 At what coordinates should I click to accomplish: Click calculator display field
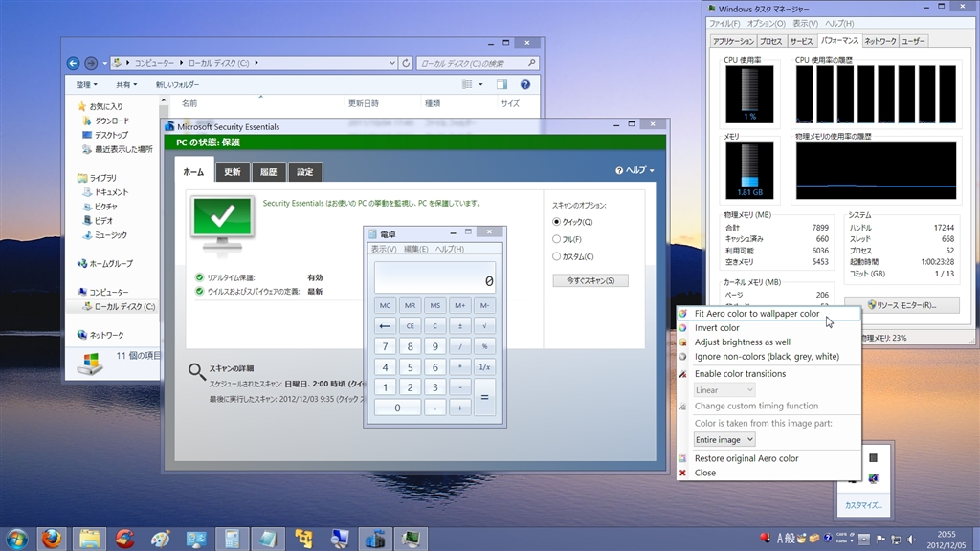pos(434,277)
